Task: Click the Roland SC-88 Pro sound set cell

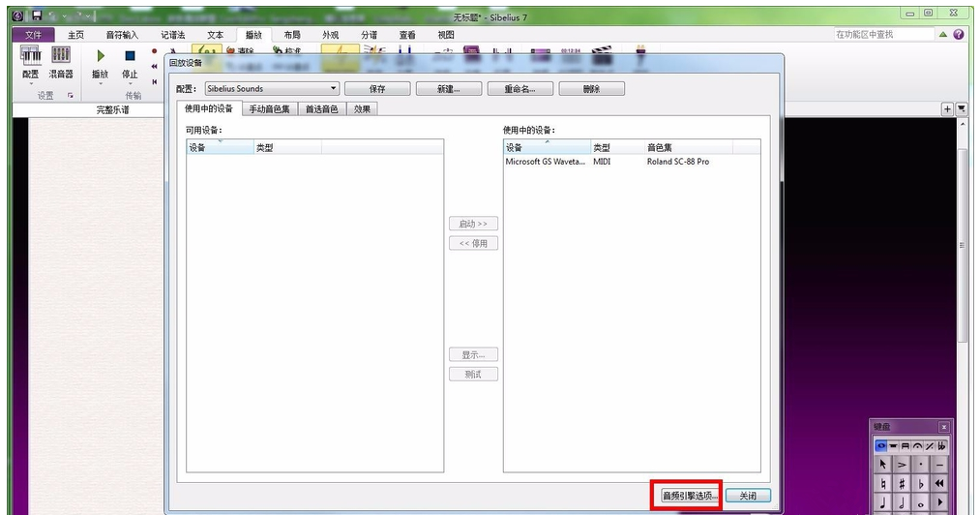Action: click(678, 162)
